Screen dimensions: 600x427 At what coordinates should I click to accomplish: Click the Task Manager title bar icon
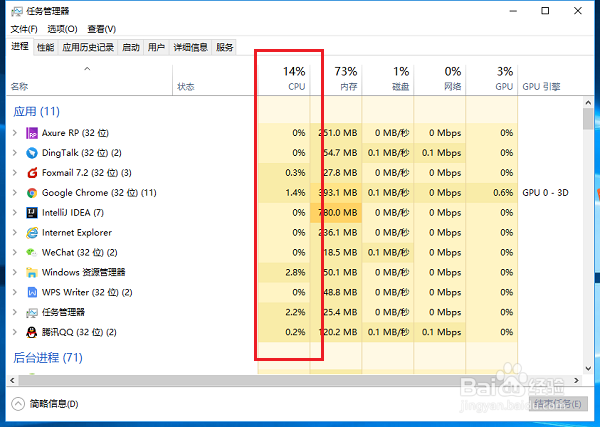[17, 11]
